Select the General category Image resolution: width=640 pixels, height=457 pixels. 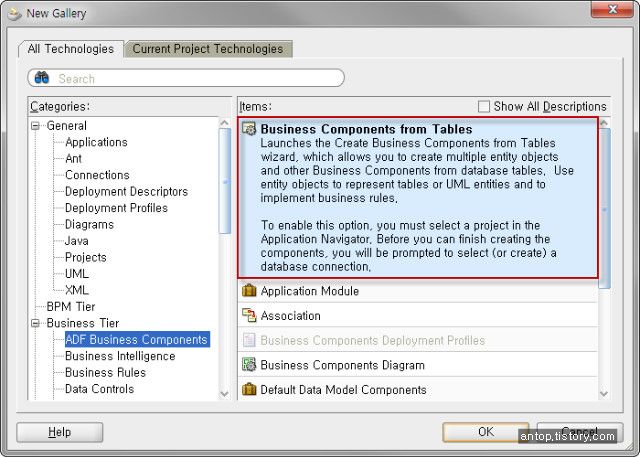(x=67, y=126)
